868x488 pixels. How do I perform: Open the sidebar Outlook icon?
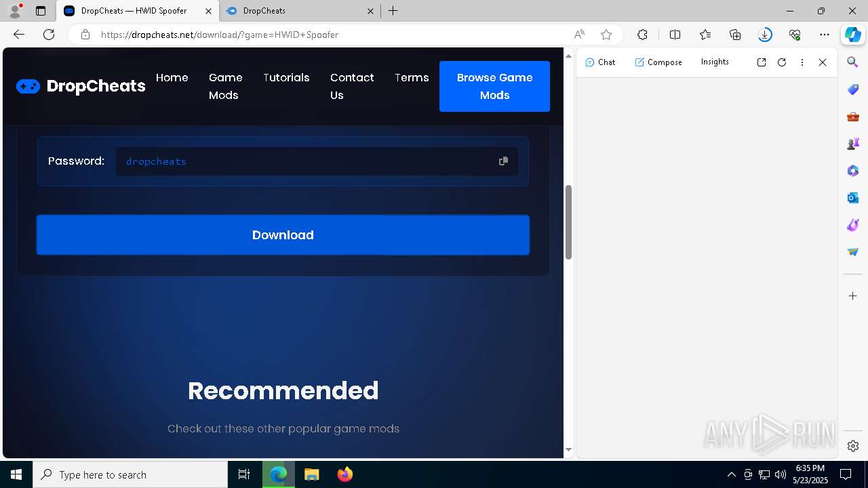pos(853,198)
